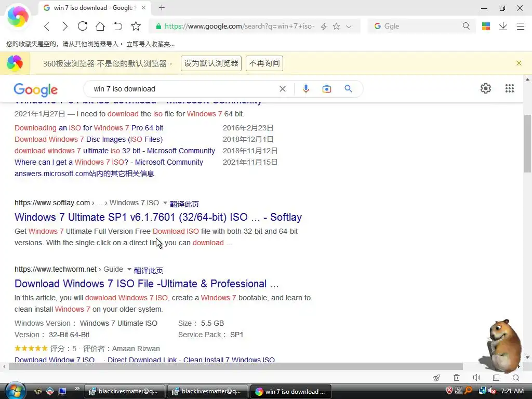Image resolution: width=532 pixels, height=399 pixels.
Task: Open Download Windows 7 ISO File techworm result
Action: (x=147, y=284)
